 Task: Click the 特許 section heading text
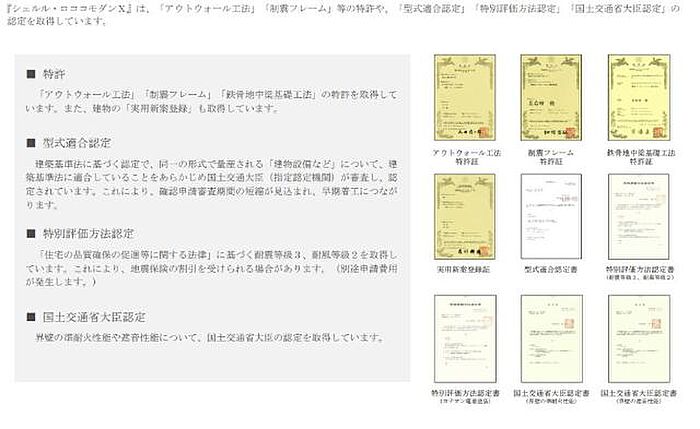click(53, 75)
